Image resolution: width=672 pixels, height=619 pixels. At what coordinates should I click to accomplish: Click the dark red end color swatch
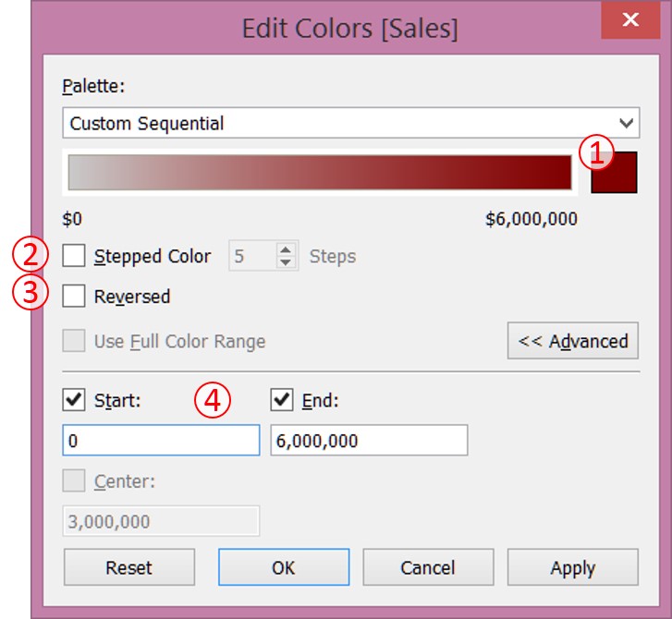614,173
